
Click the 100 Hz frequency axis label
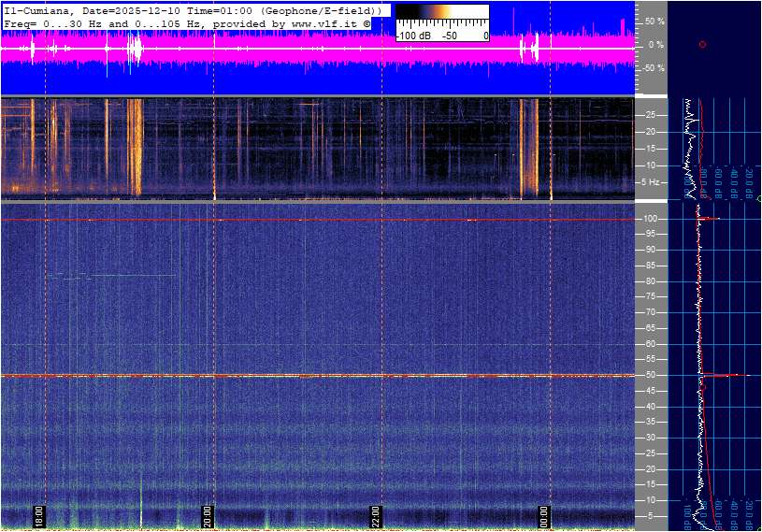[x=651, y=219]
